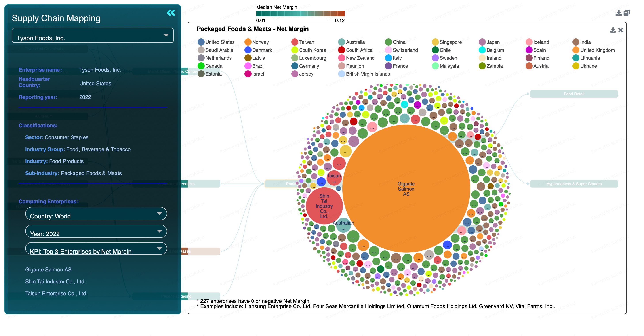
Task: Click the Median Net Margin color gradient
Action: (300, 14)
